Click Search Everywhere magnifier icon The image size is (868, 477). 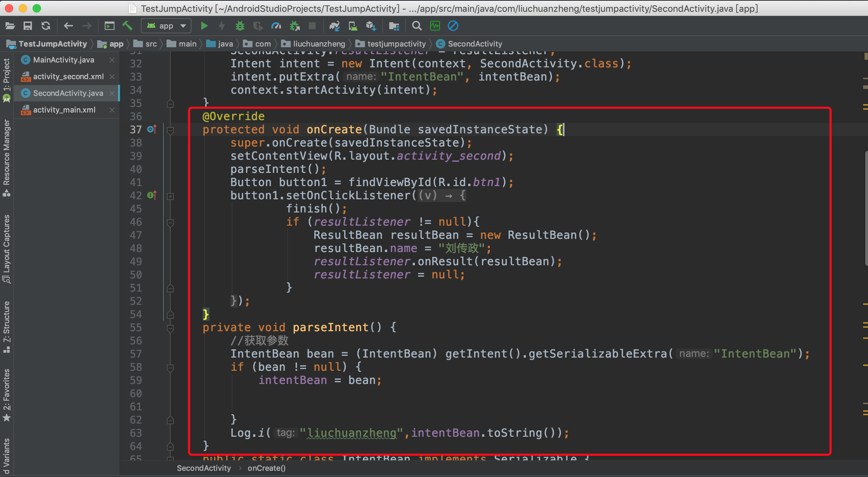pos(417,26)
